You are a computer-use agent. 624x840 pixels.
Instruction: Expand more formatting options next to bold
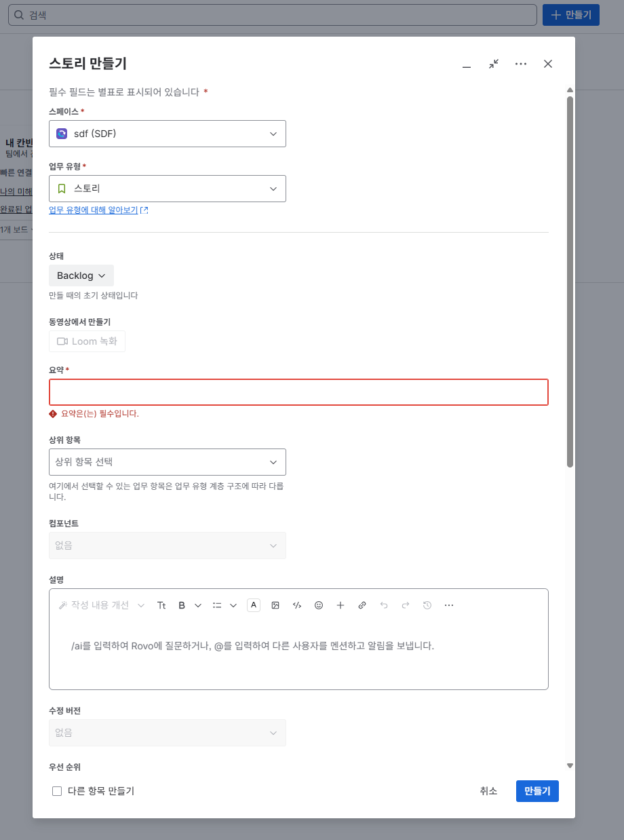198,605
